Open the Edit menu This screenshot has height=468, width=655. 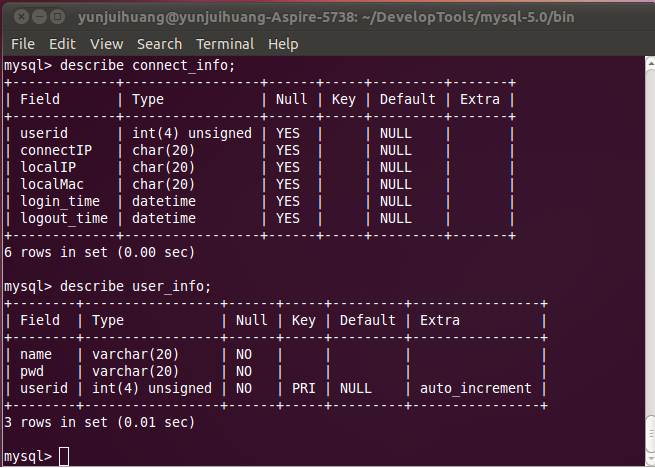coord(62,44)
